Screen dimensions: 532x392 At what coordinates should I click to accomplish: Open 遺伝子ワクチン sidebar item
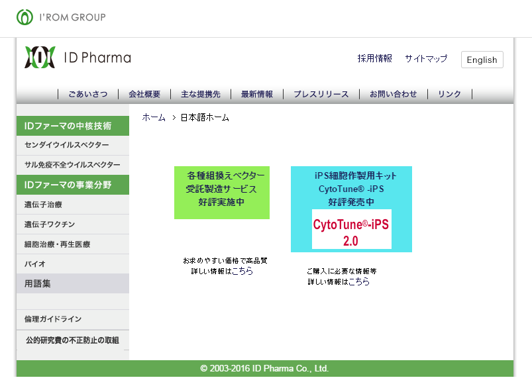click(73, 224)
